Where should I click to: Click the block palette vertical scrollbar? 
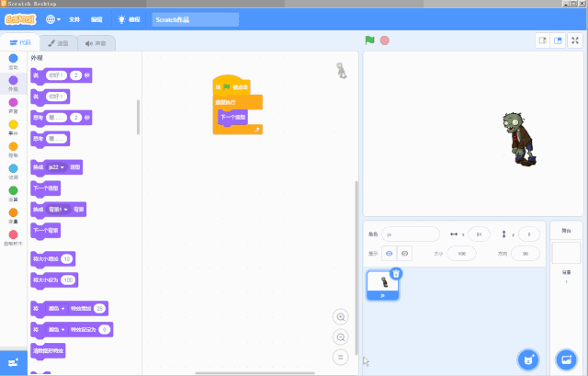point(138,117)
